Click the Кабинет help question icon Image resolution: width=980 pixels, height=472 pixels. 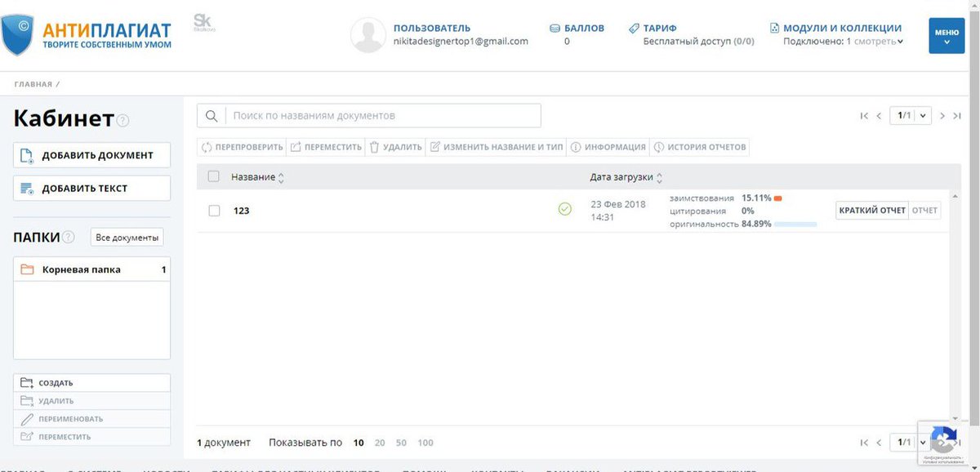122,121
